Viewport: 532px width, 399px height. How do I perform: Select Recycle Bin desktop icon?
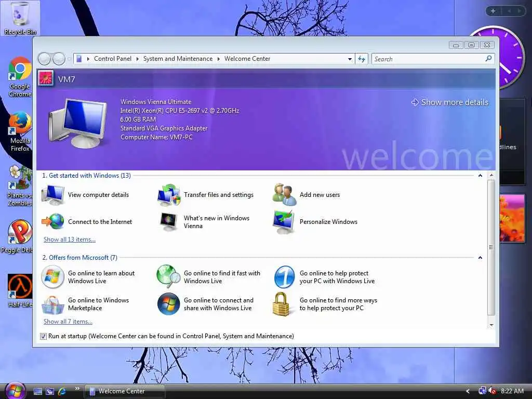20,18
